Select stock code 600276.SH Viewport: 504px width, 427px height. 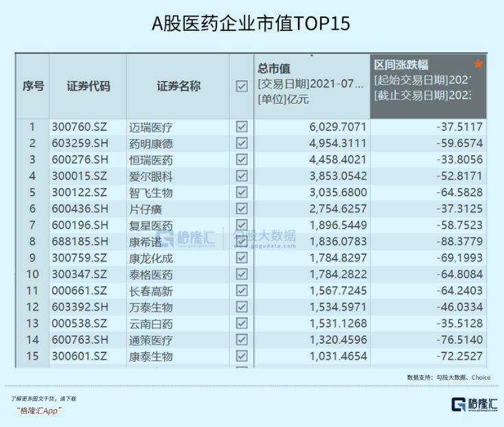coord(80,160)
